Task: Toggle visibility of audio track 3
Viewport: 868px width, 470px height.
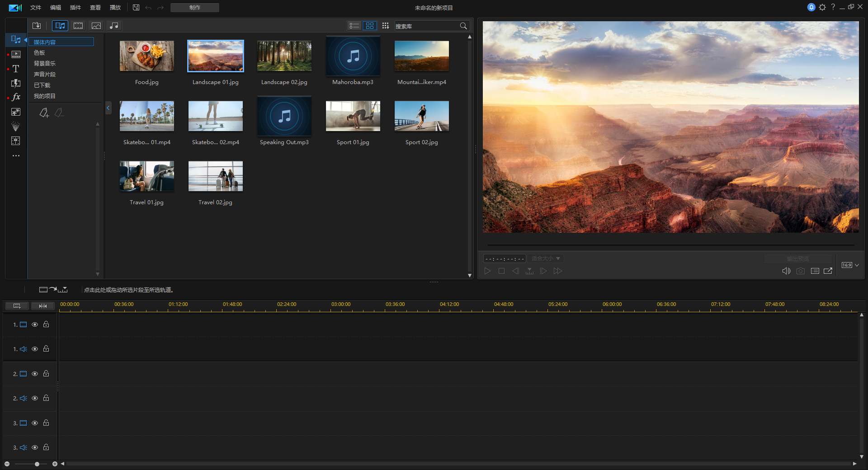Action: (35, 447)
